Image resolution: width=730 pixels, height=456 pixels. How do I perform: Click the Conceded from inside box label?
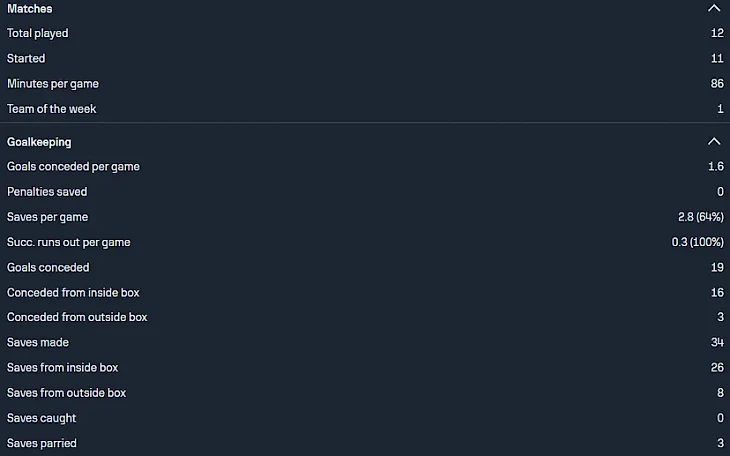[73, 292]
